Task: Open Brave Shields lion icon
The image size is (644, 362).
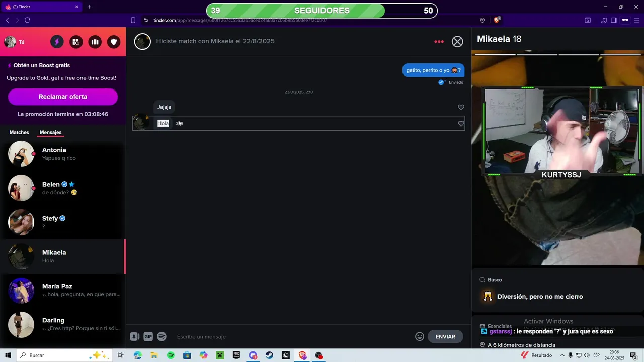Action: tap(497, 20)
